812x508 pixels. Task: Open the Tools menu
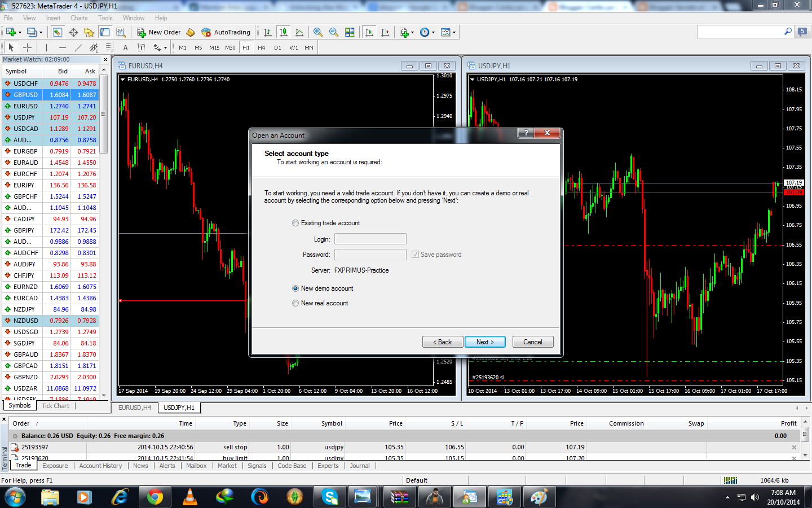click(105, 18)
